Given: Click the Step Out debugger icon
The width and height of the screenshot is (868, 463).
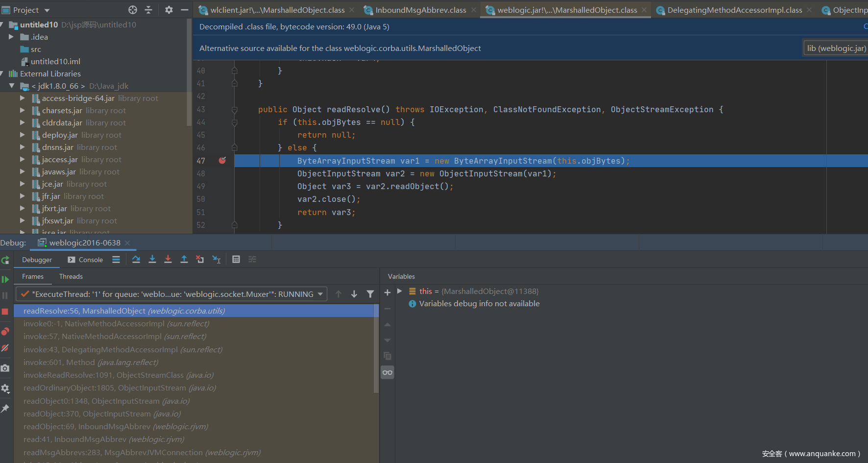Looking at the screenshot, I should 184,260.
